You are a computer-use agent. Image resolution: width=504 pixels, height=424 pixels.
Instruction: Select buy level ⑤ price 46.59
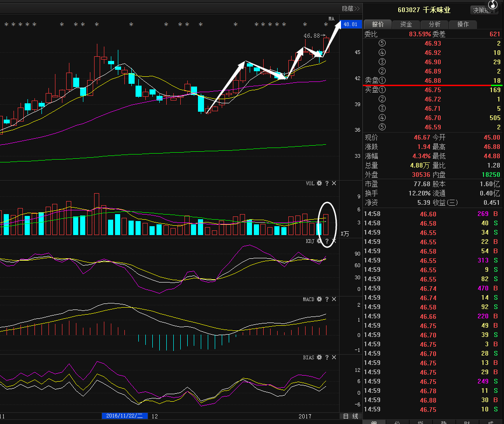[433, 127]
